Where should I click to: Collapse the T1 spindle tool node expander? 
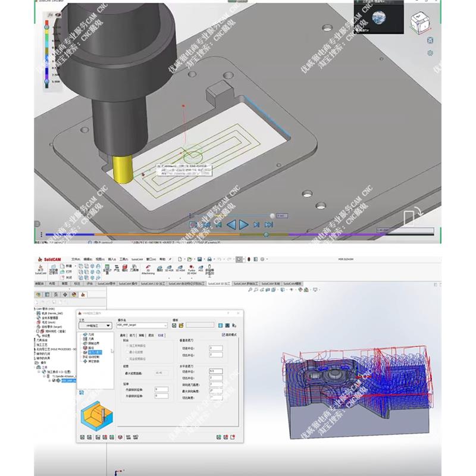coord(44,376)
